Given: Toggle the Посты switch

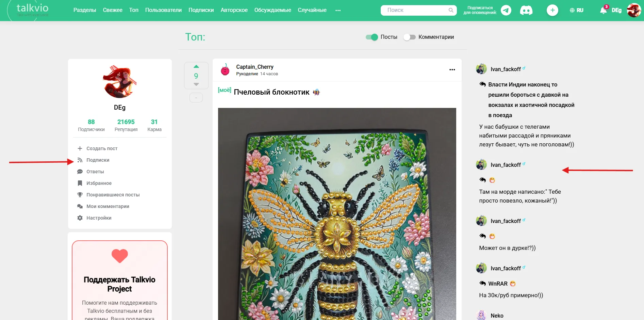Looking at the screenshot, I should pos(372,37).
